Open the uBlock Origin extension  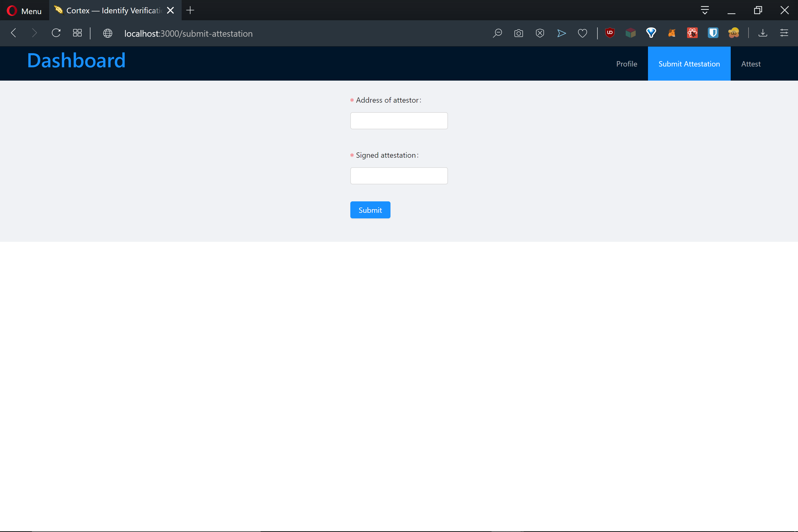point(610,33)
